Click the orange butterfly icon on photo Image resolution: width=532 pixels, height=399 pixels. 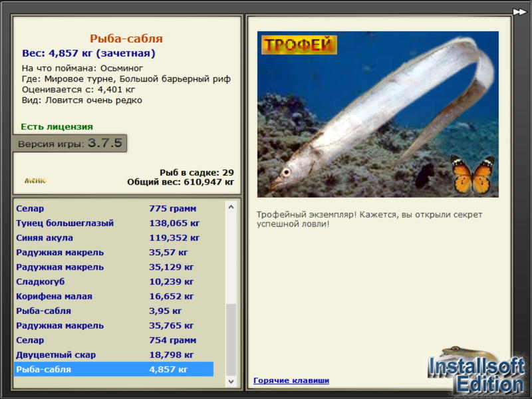point(472,174)
